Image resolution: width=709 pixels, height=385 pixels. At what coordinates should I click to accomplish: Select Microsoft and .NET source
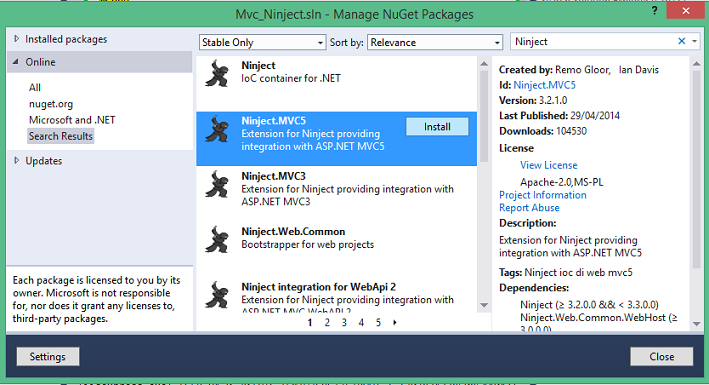[72, 120]
